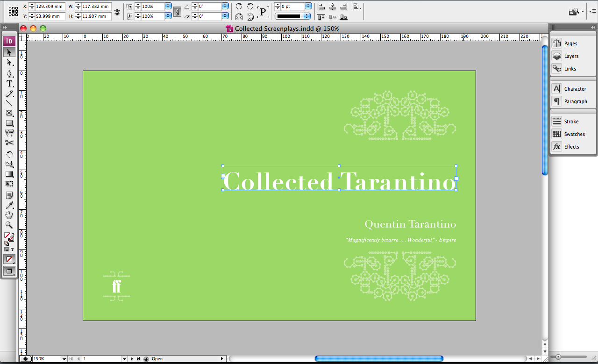598x364 pixels.
Task: Rotate selection 90° clockwise
Action: point(239,7)
